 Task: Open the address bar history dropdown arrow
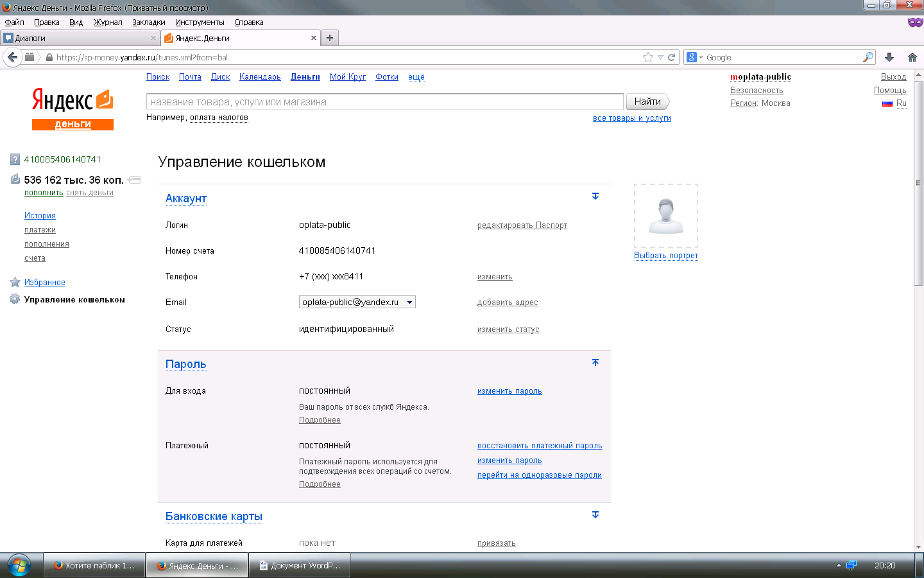(x=660, y=57)
